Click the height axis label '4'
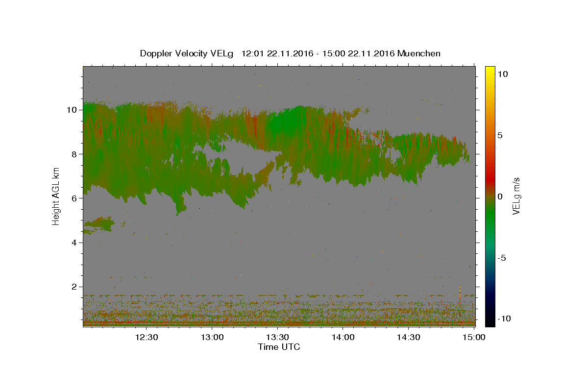 point(75,243)
